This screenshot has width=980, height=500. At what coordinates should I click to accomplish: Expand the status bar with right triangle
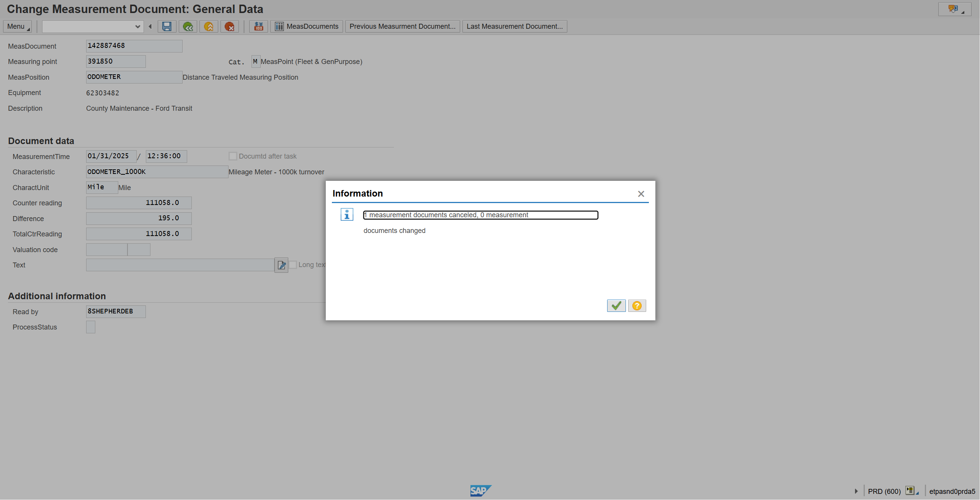click(856, 491)
